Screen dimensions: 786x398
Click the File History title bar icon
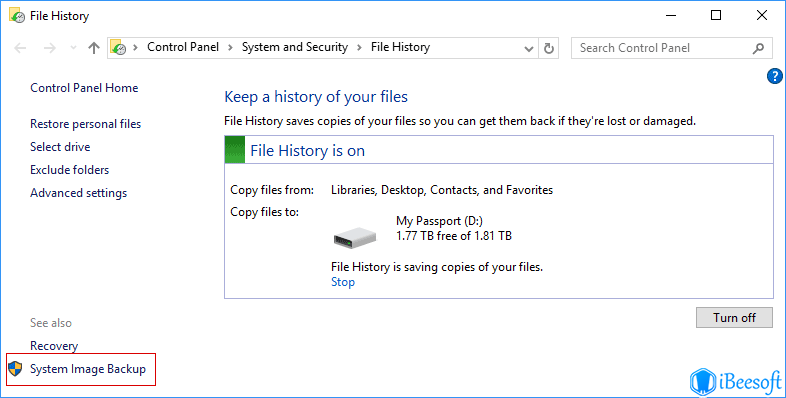click(17, 15)
